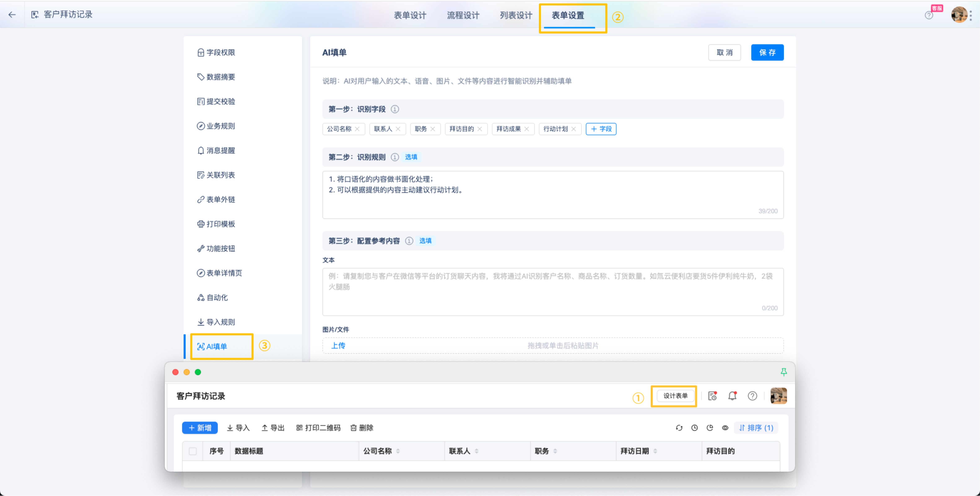Click info icon beside 配置参考内容
Screen dimensions: 980x496
click(x=409, y=241)
